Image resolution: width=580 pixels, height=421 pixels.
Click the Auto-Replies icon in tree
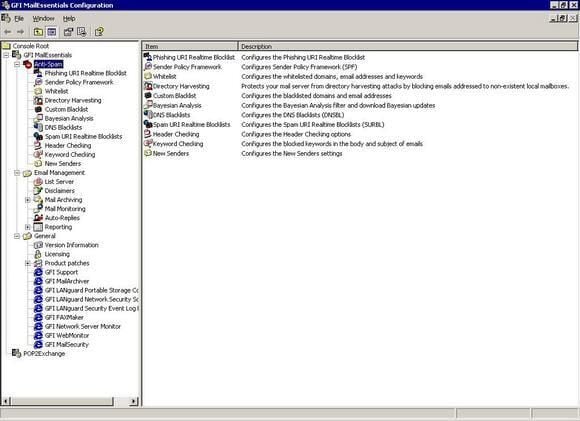pos(38,218)
